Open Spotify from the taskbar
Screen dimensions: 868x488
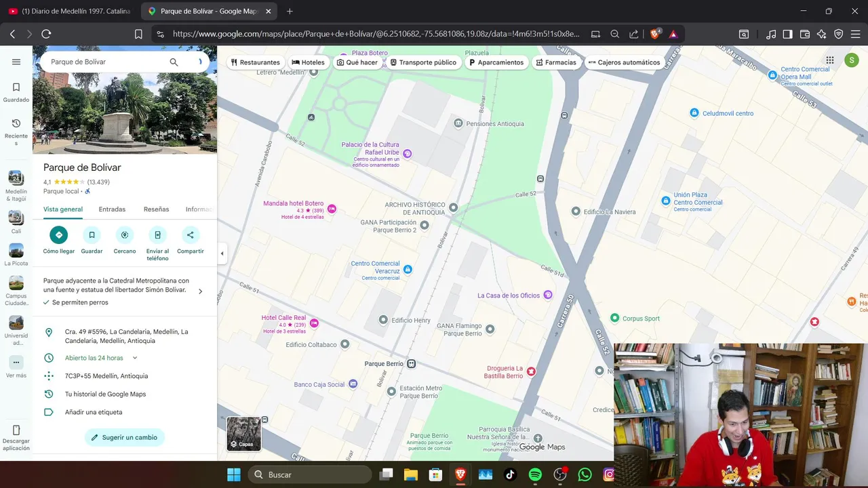click(x=535, y=474)
